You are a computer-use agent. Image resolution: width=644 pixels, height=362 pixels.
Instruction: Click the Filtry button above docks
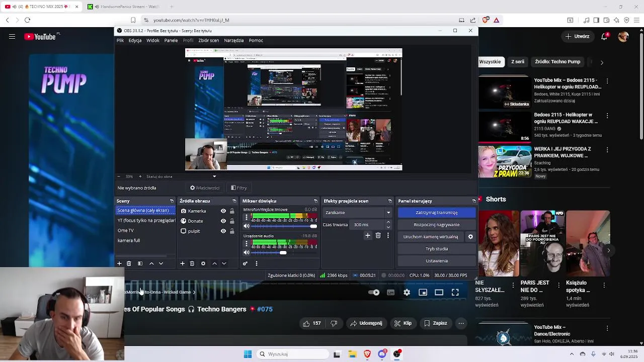click(239, 188)
